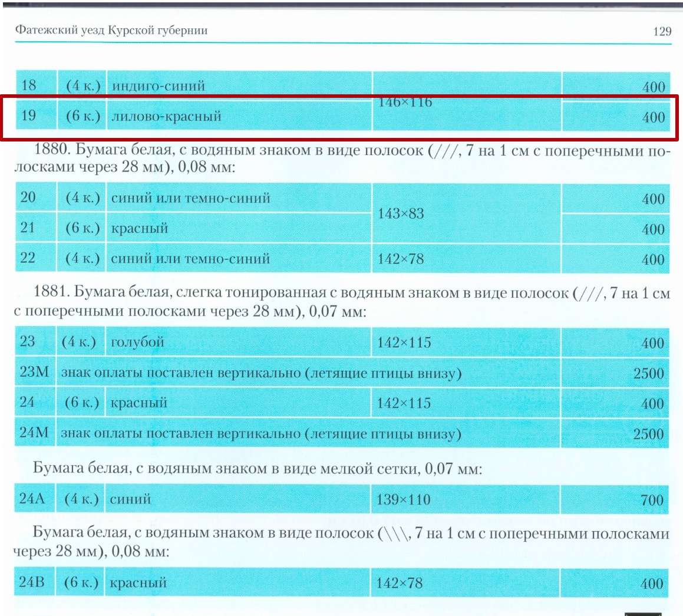
Task: Click the row number 20 cell
Action: (x=28, y=197)
